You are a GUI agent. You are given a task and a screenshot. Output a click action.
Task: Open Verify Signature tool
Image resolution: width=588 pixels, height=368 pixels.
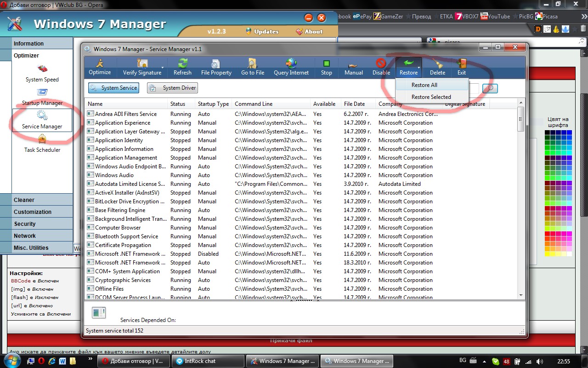[142, 67]
